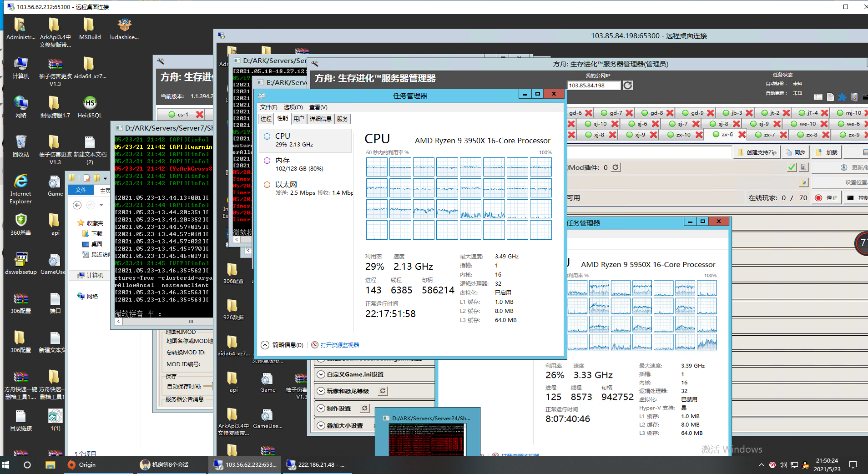Select 以太网 ethernet in Task Manager

click(x=306, y=188)
